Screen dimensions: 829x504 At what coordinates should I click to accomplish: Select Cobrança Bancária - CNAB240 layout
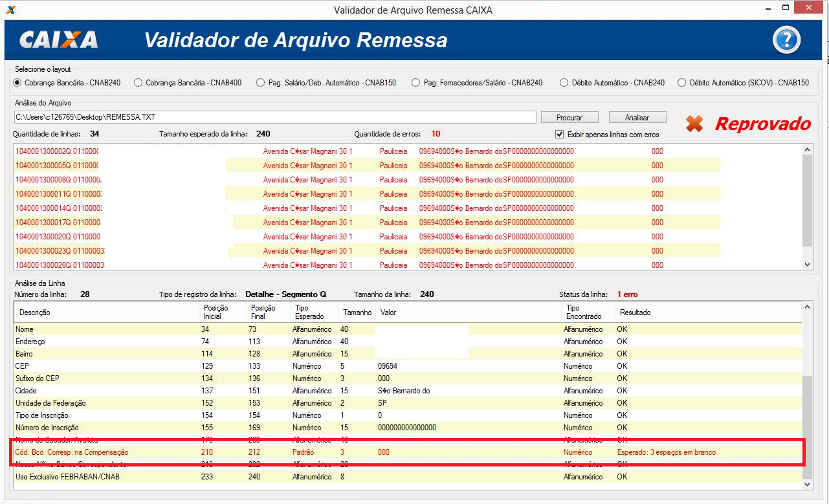[x=67, y=83]
